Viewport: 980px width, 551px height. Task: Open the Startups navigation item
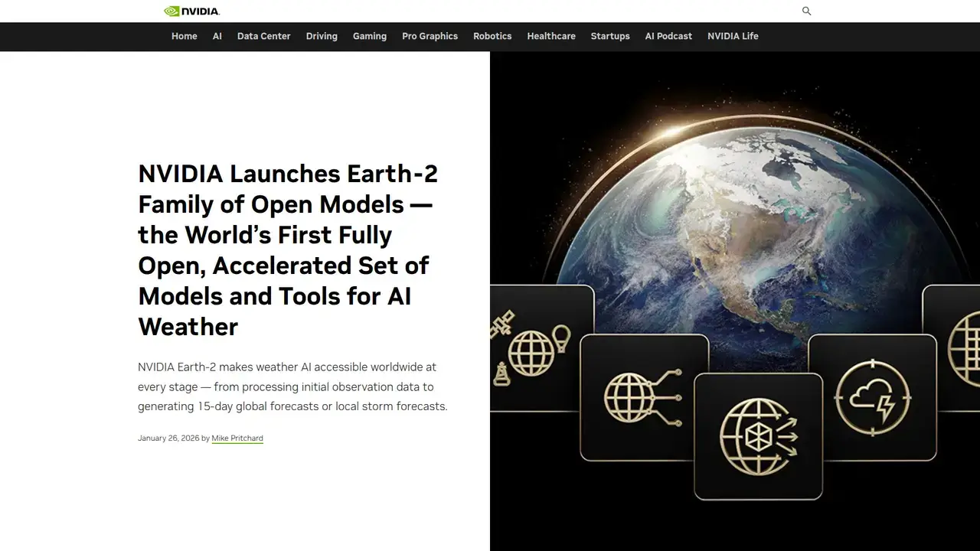tap(610, 36)
